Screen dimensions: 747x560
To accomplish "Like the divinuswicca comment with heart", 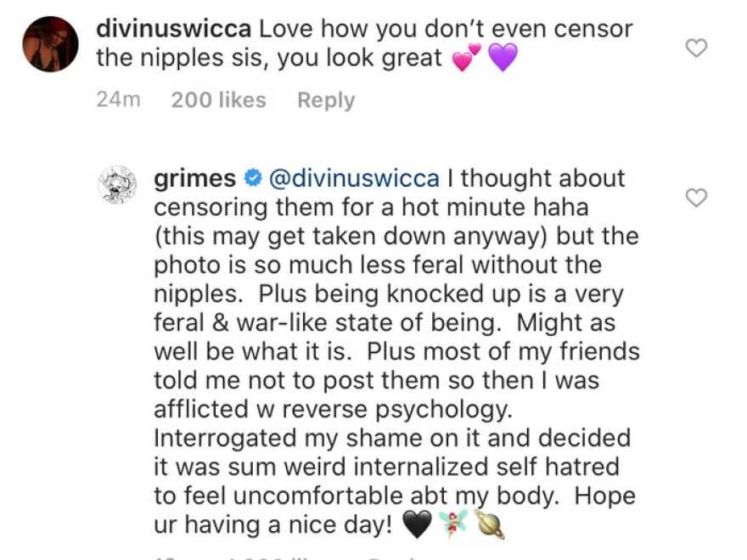I will point(696,48).
